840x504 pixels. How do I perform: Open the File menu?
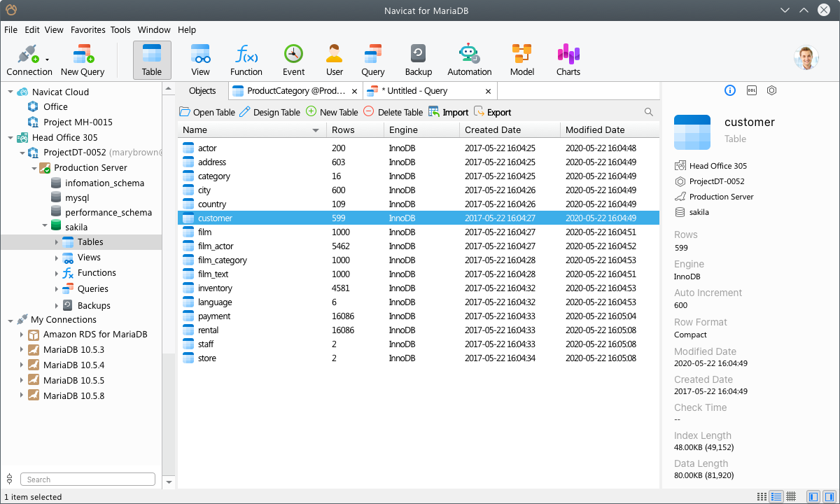click(11, 30)
